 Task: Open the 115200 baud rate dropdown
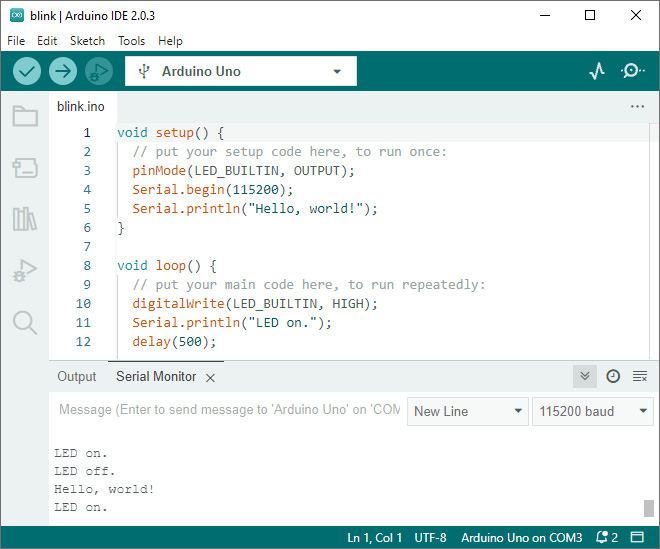pyautogui.click(x=593, y=411)
